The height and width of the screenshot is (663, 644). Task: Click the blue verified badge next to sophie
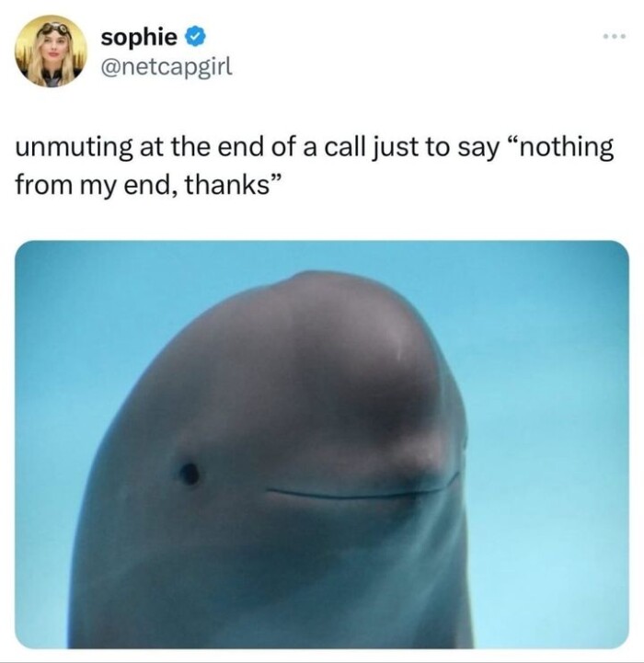[196, 38]
